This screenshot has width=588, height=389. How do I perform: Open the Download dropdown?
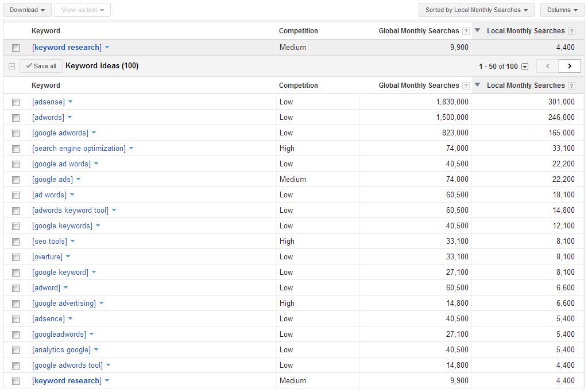(x=27, y=10)
